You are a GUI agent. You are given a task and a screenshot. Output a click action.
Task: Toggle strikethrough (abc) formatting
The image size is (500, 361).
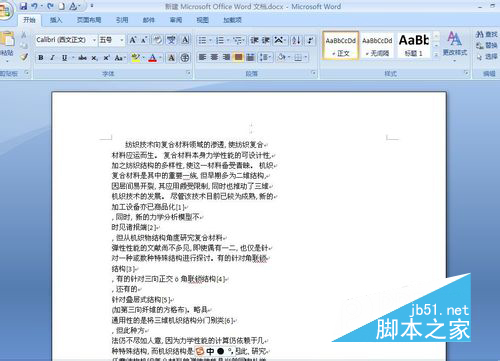(x=82, y=58)
